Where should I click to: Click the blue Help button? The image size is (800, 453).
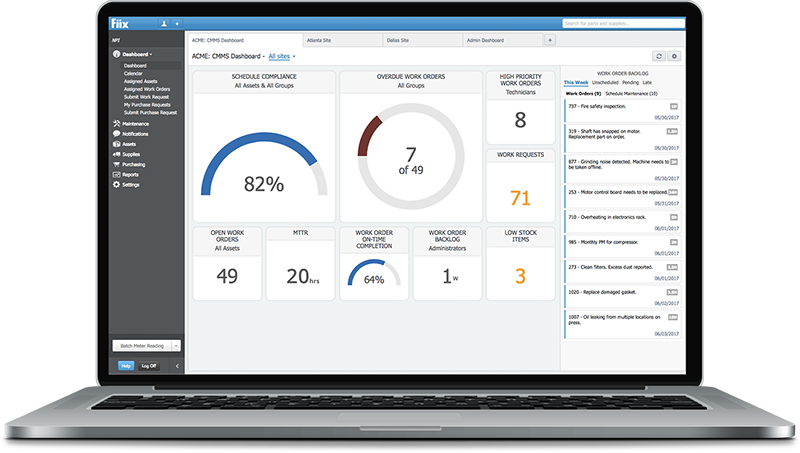coord(126,366)
